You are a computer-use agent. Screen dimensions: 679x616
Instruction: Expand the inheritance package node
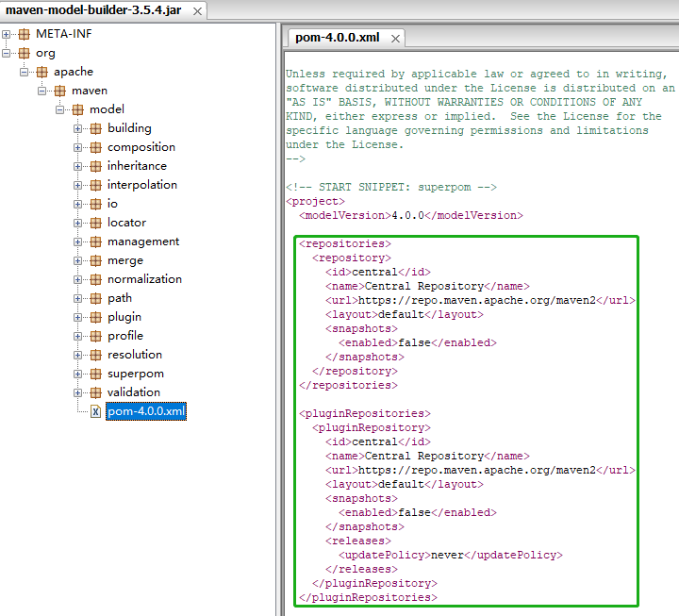(78, 166)
